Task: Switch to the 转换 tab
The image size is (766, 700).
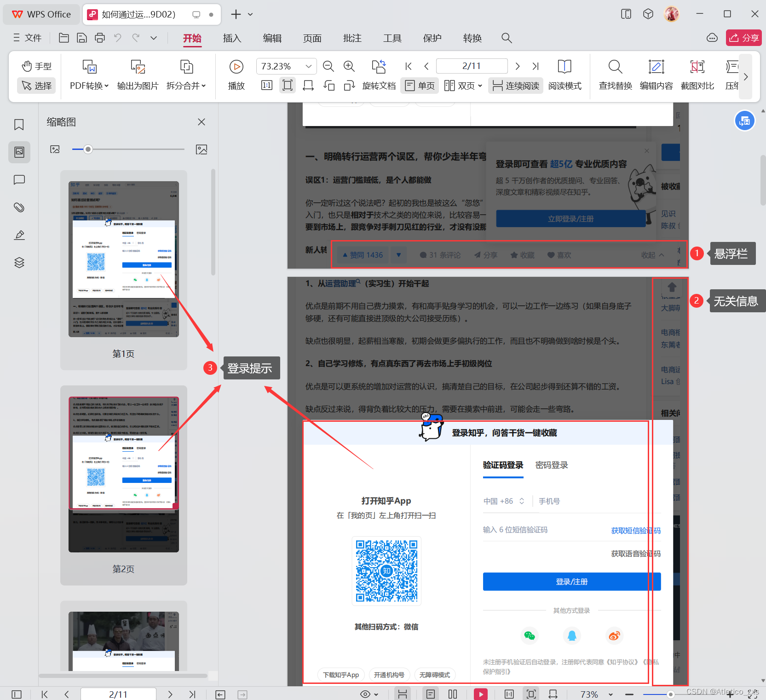Action: (472, 38)
